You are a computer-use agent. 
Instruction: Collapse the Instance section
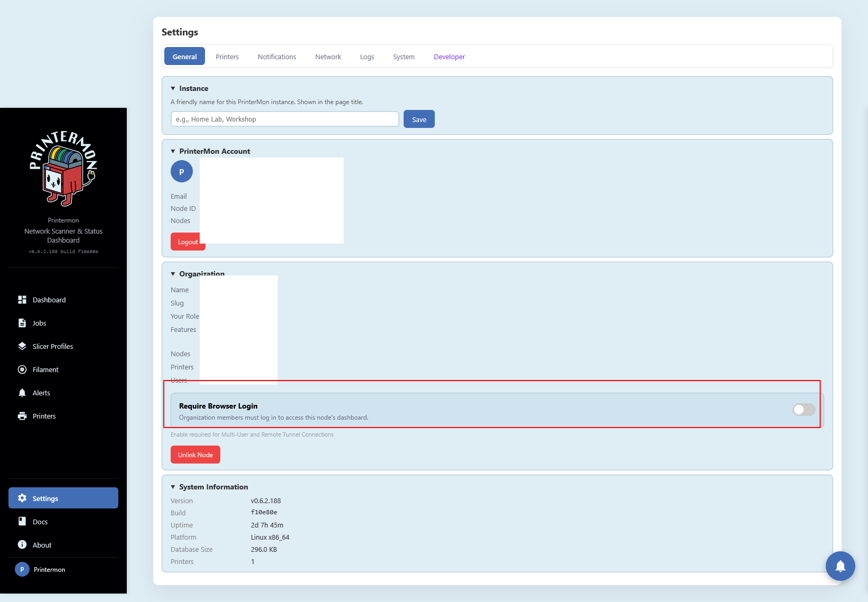point(173,88)
